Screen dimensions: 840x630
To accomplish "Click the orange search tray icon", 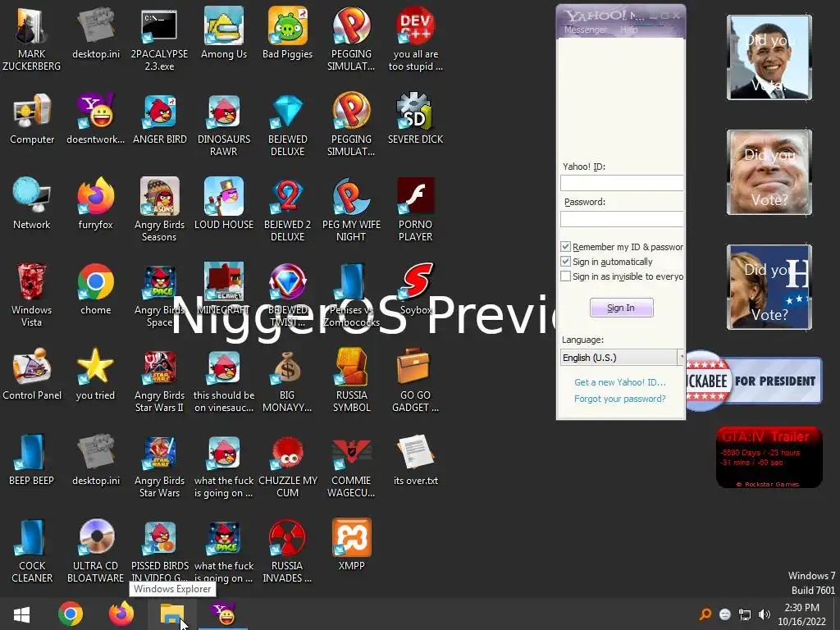I will (x=705, y=614).
